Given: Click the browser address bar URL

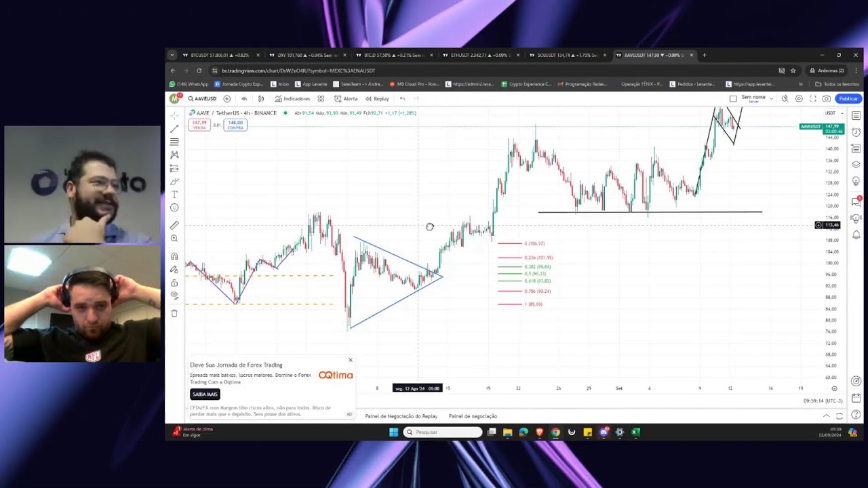Looking at the screenshot, I should (x=298, y=70).
